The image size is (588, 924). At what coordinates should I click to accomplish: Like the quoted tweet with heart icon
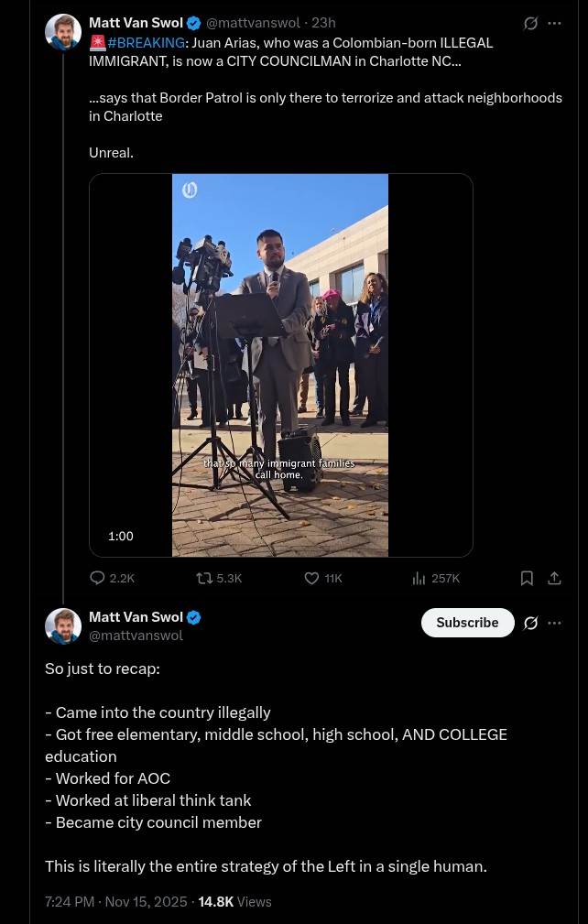point(311,578)
